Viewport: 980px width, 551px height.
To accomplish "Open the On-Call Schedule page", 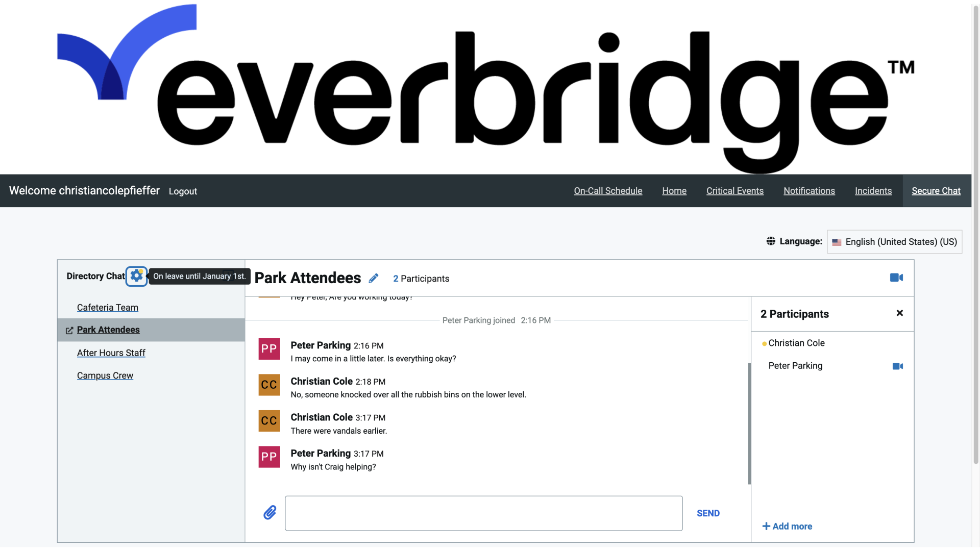I will (x=608, y=190).
